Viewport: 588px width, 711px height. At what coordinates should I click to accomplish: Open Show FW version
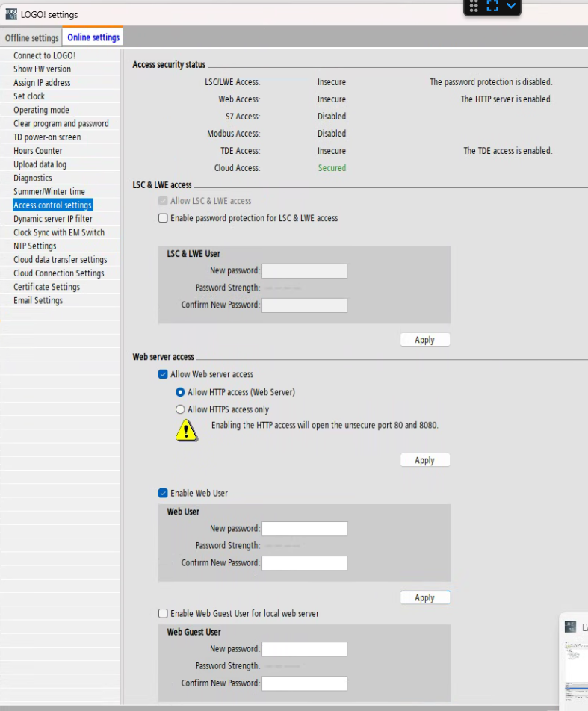tap(42, 69)
